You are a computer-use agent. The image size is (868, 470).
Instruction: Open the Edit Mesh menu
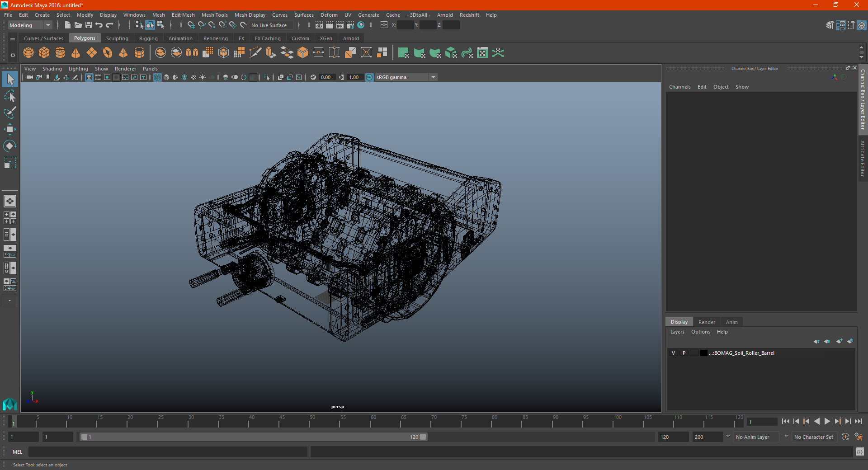[183, 15]
